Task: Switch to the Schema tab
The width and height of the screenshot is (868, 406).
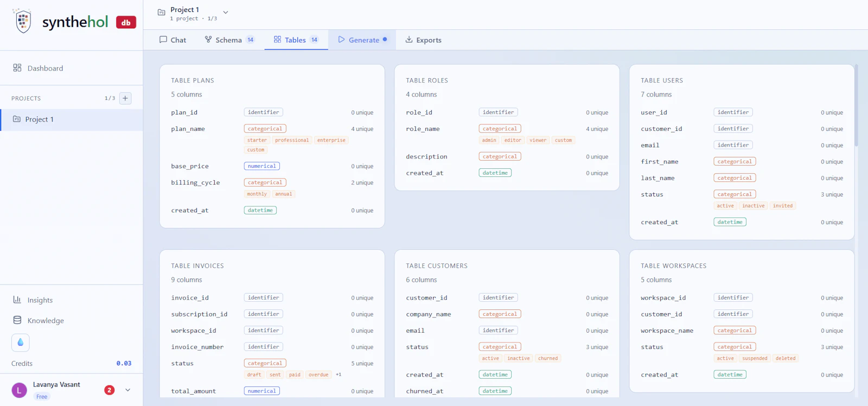Action: click(x=229, y=40)
